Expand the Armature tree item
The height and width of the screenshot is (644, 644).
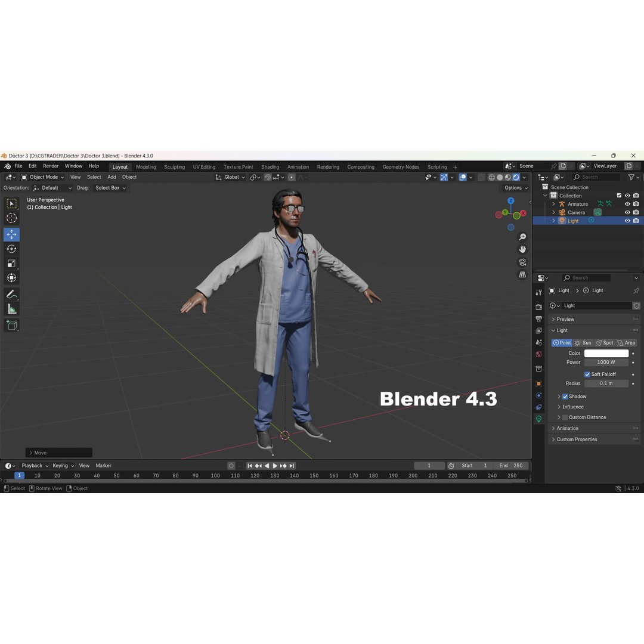[553, 204]
